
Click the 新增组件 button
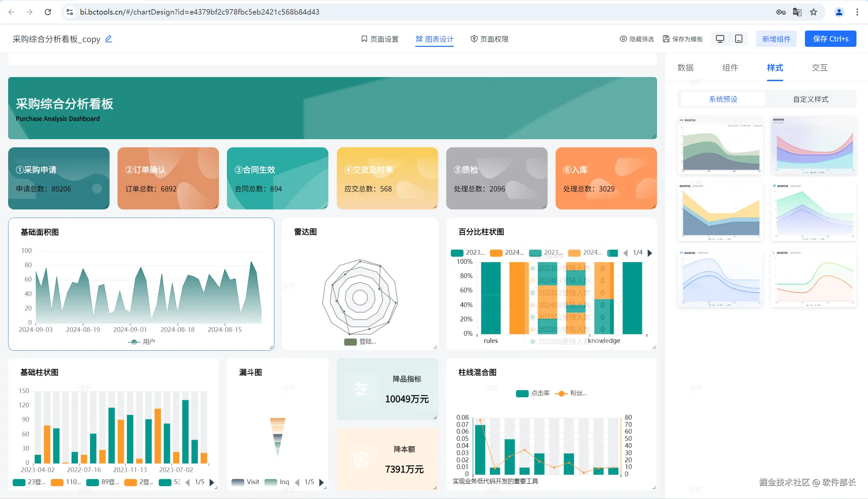776,39
